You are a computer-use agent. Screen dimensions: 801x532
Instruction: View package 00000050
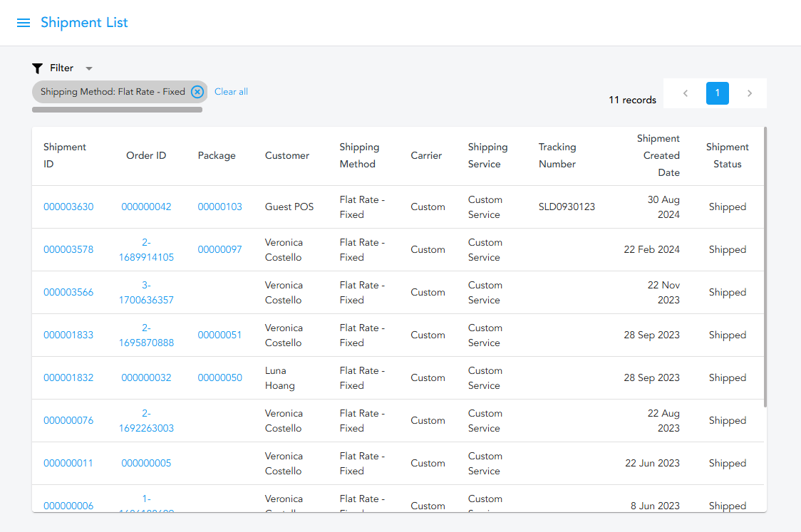[x=219, y=377]
